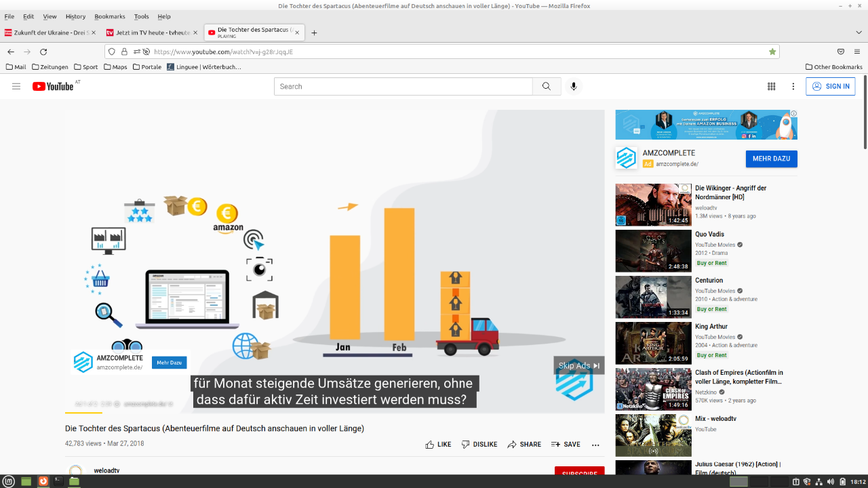
Task: Open the Tools menu
Action: click(141, 16)
